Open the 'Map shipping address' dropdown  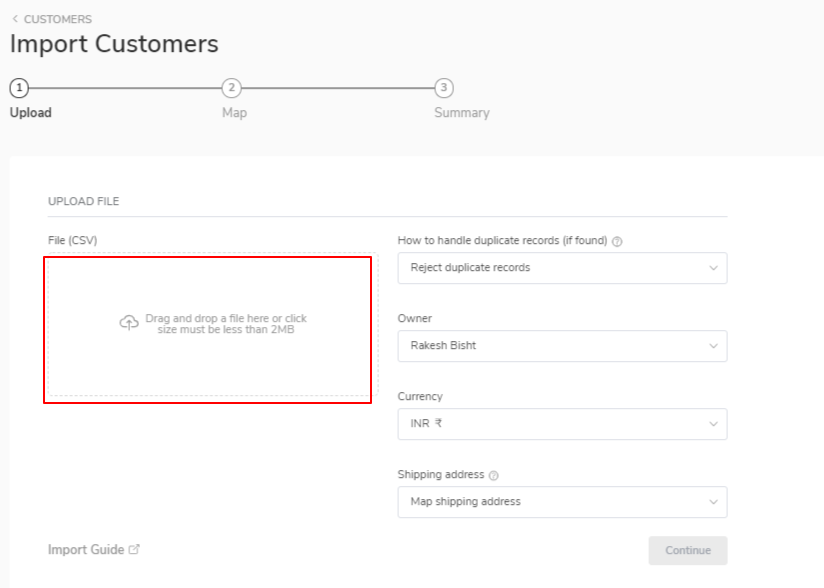pyautogui.click(x=562, y=502)
